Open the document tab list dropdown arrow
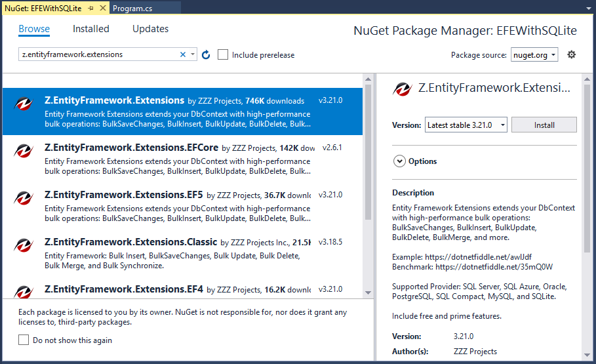Image resolution: width=596 pixels, height=364 pixels. 588,9
